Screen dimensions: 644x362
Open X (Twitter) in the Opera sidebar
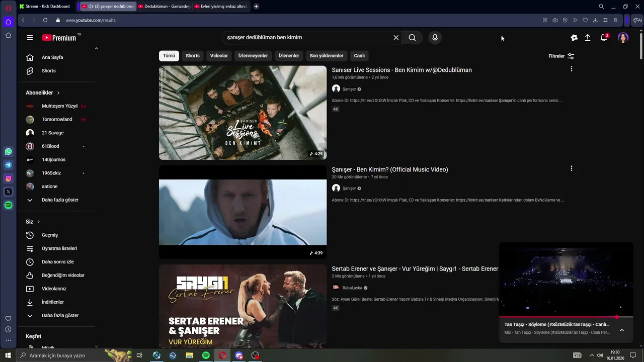(8, 192)
